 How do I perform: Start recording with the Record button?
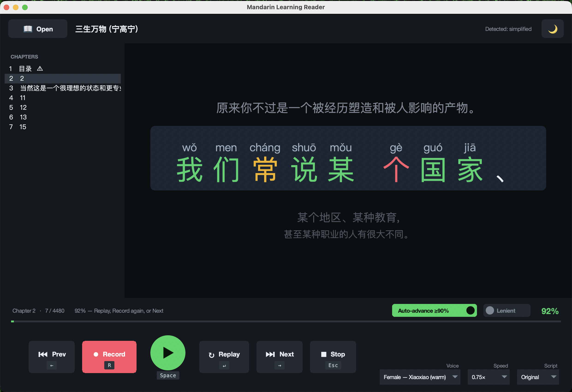pyautogui.click(x=109, y=357)
